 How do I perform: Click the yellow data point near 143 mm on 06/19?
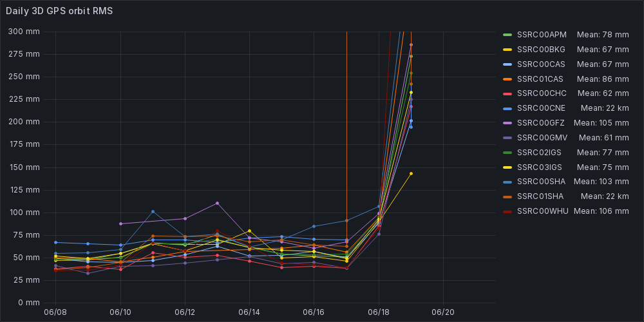tap(411, 173)
